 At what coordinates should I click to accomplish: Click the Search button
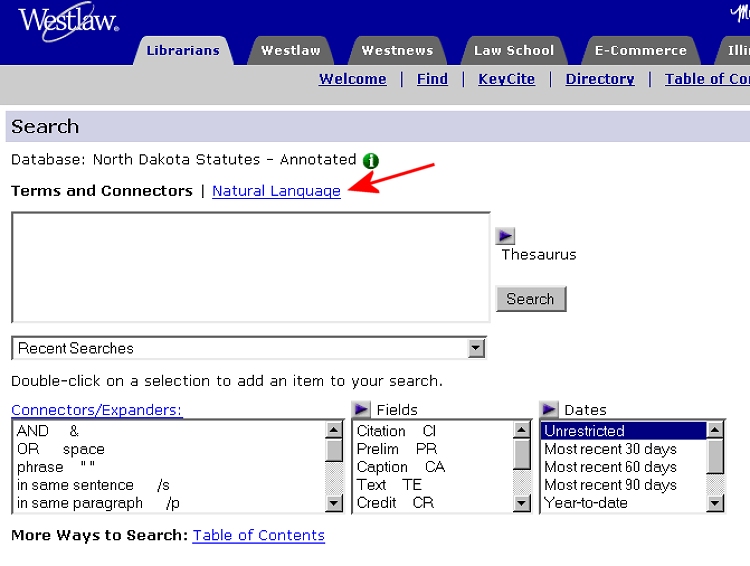click(531, 299)
